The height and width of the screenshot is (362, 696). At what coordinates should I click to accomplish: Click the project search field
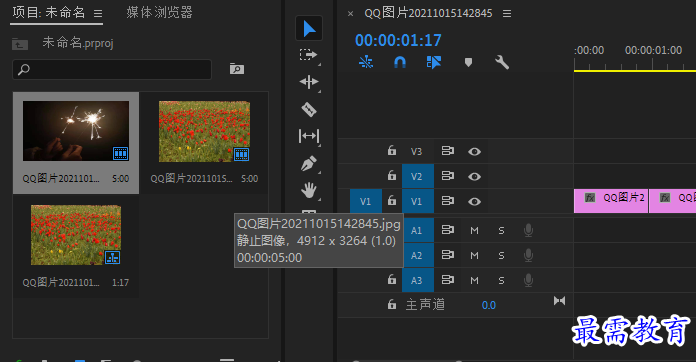click(112, 69)
